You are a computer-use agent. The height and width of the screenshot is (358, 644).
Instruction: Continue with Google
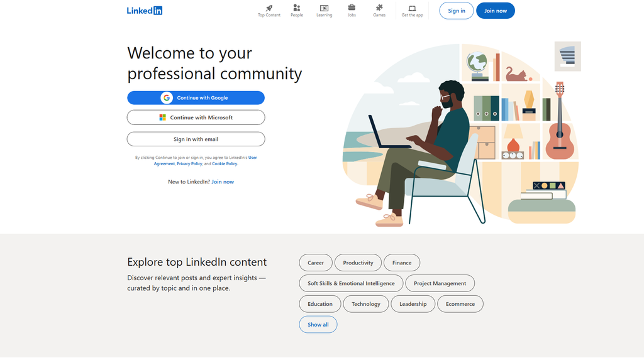tap(196, 97)
